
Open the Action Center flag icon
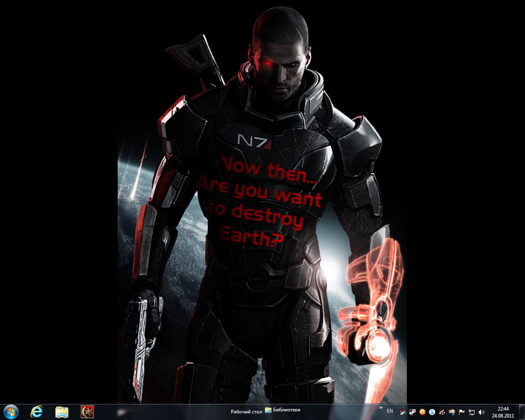click(x=462, y=412)
